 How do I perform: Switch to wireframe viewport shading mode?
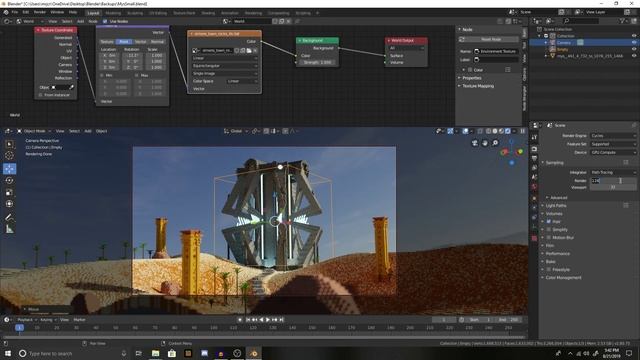point(488,131)
